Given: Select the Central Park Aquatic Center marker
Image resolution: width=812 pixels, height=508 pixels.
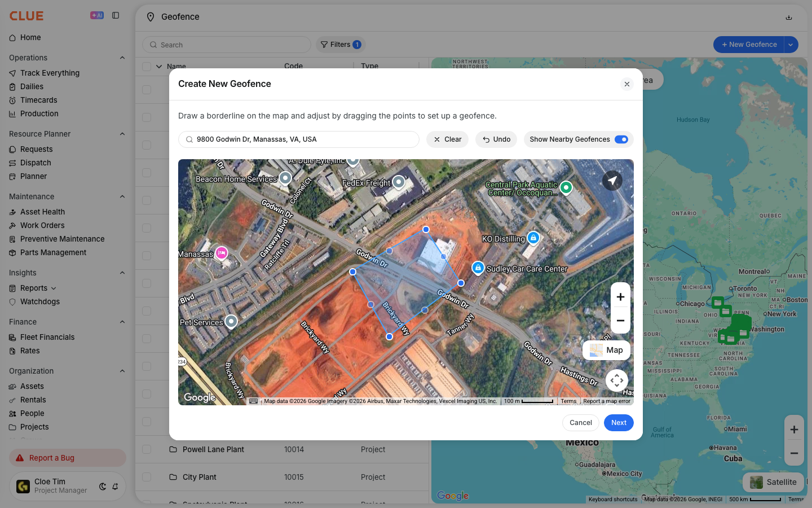Looking at the screenshot, I should click(566, 187).
